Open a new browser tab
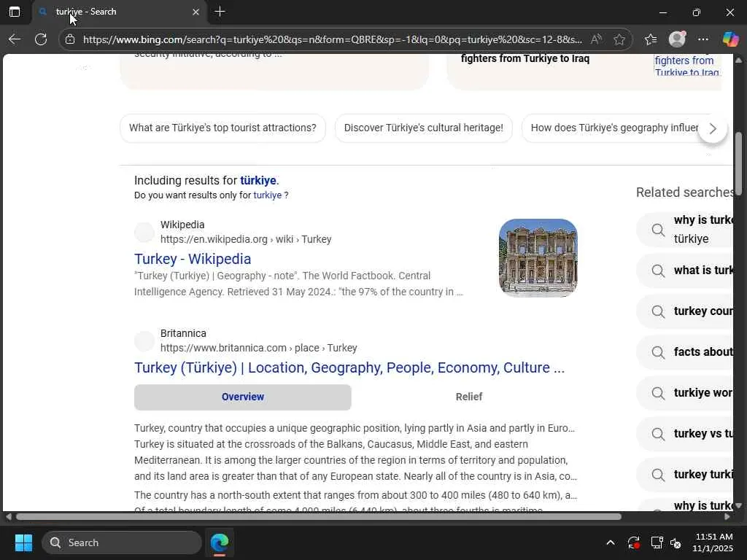The width and height of the screenshot is (747, 560). coord(220,12)
